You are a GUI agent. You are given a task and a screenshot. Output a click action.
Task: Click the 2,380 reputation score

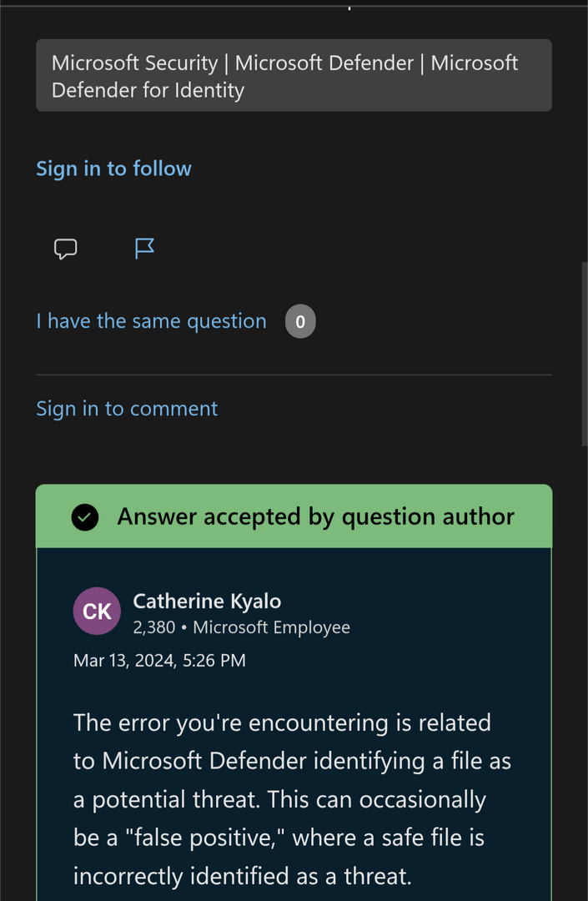pos(153,627)
